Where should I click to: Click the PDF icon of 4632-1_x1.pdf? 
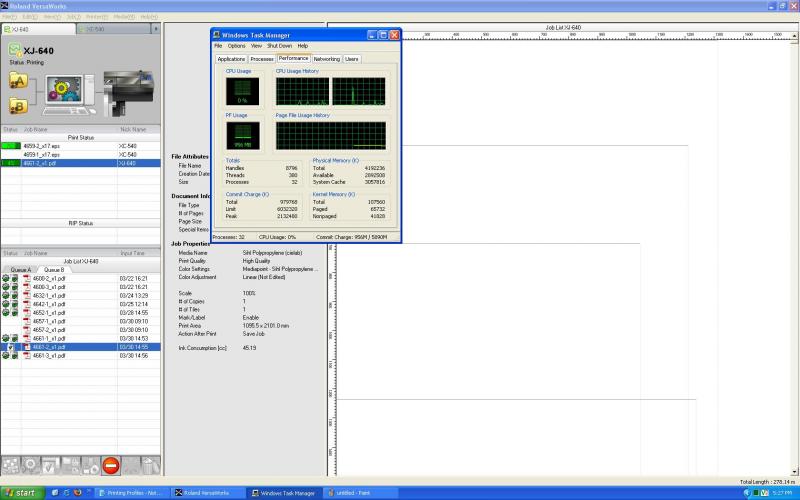(x=27, y=295)
